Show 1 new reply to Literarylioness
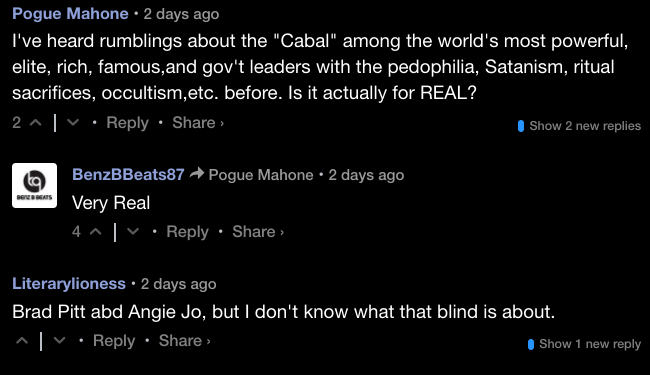The width and height of the screenshot is (650, 375). [584, 344]
